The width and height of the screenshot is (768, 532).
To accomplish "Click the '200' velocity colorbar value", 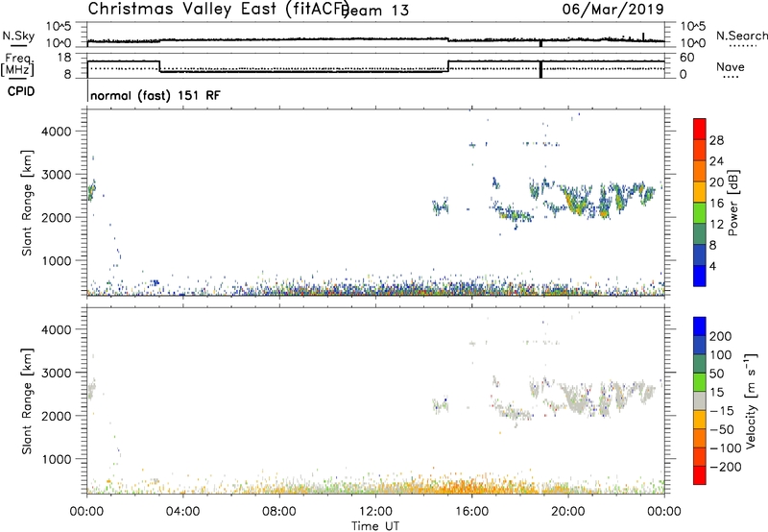I will (721, 336).
